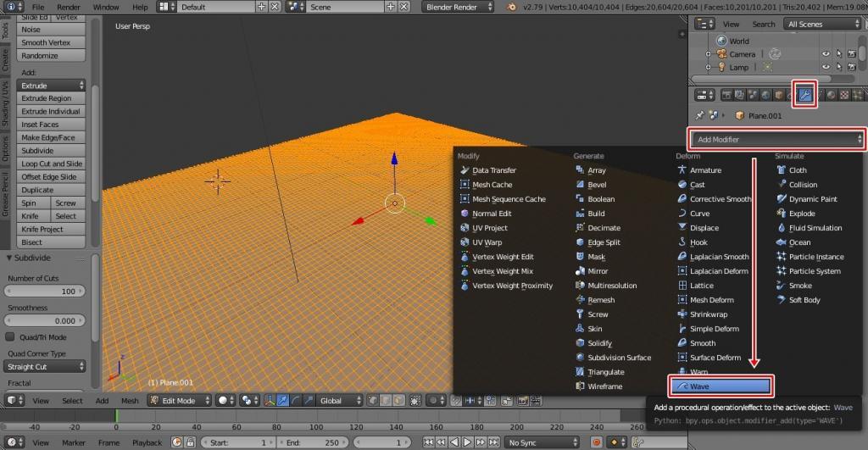Toggle Lamp selectability cursor icon
The width and height of the screenshot is (868, 450).
tap(838, 67)
